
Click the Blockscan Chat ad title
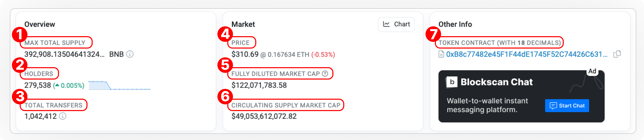496,82
